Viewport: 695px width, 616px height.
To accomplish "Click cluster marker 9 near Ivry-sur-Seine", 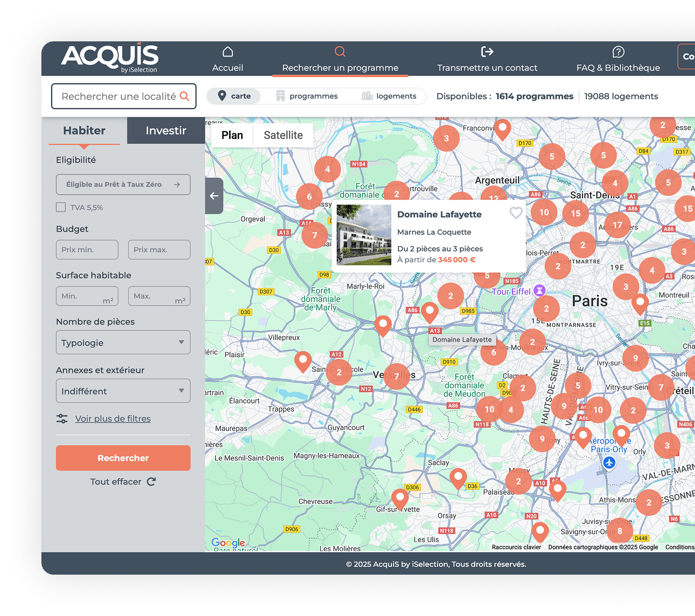I will tap(636, 358).
